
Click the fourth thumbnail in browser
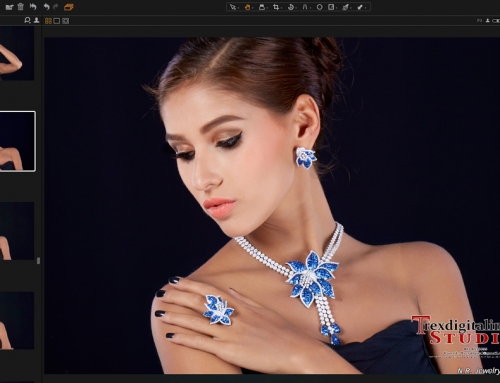[x=17, y=321]
